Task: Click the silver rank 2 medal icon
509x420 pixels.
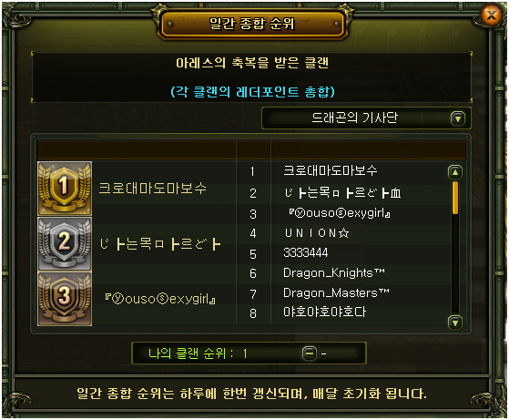Action: coord(65,243)
